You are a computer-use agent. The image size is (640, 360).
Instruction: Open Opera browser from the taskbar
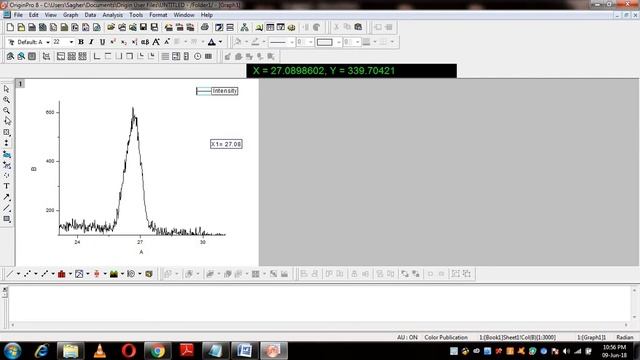pyautogui.click(x=129, y=351)
